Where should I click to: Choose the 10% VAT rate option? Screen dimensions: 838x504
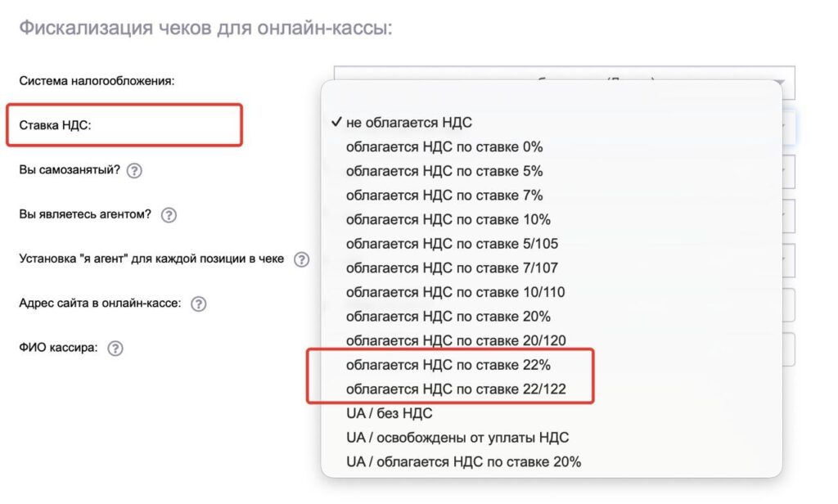point(448,219)
